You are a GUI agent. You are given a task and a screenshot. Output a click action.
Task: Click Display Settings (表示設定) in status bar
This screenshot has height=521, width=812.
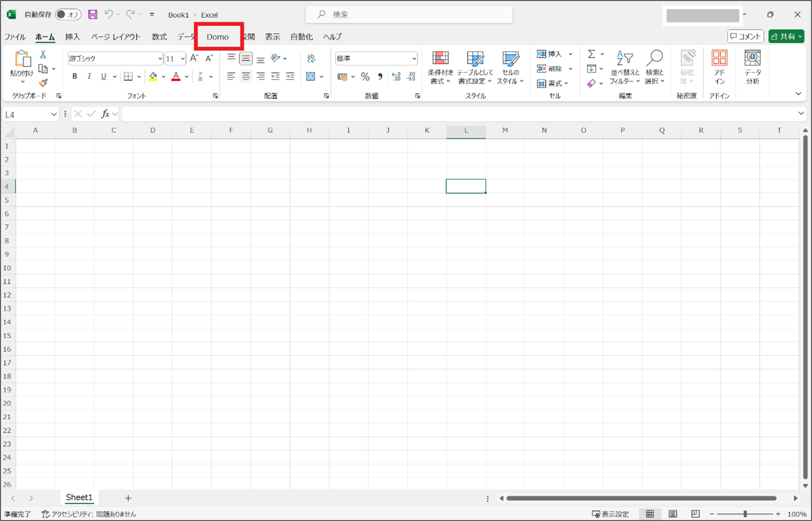pyautogui.click(x=610, y=514)
